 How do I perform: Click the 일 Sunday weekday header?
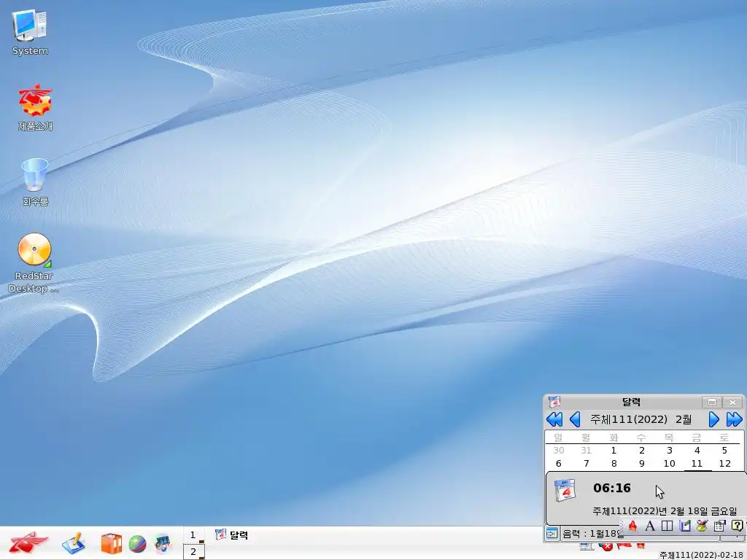[x=558, y=437]
